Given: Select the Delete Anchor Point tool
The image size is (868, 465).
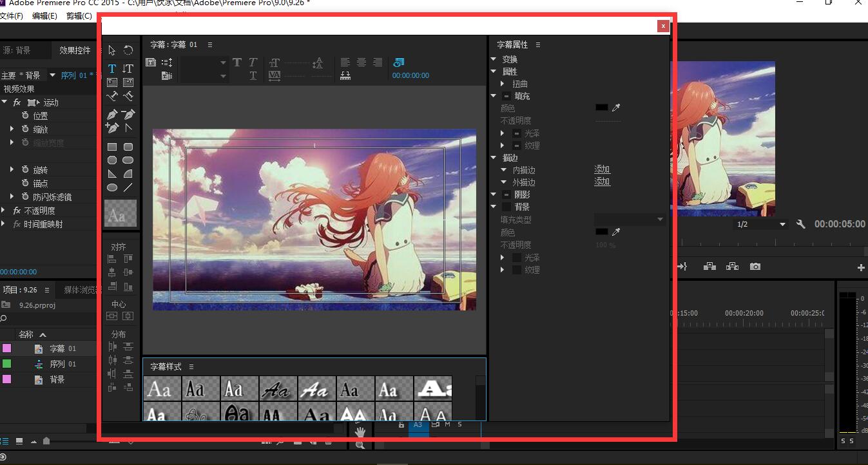Looking at the screenshot, I should point(128,114).
